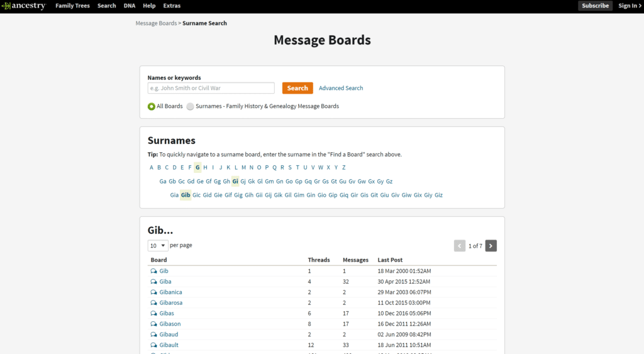Viewport: 644px width, 354px height.
Task: Click the board icon next to Gibanica
Action: pyautogui.click(x=154, y=292)
